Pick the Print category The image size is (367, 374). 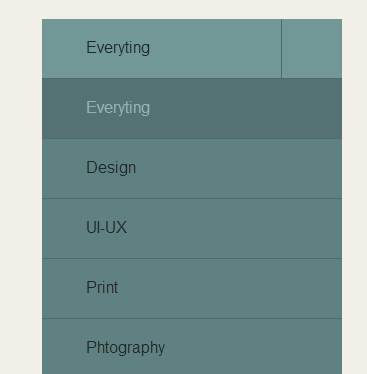(192, 288)
